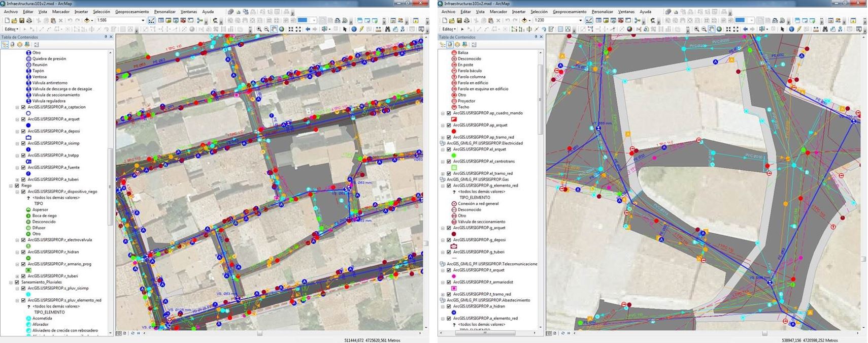The height and width of the screenshot is (343, 868).
Task: Open Insertar menu in left window
Action: 81,12
